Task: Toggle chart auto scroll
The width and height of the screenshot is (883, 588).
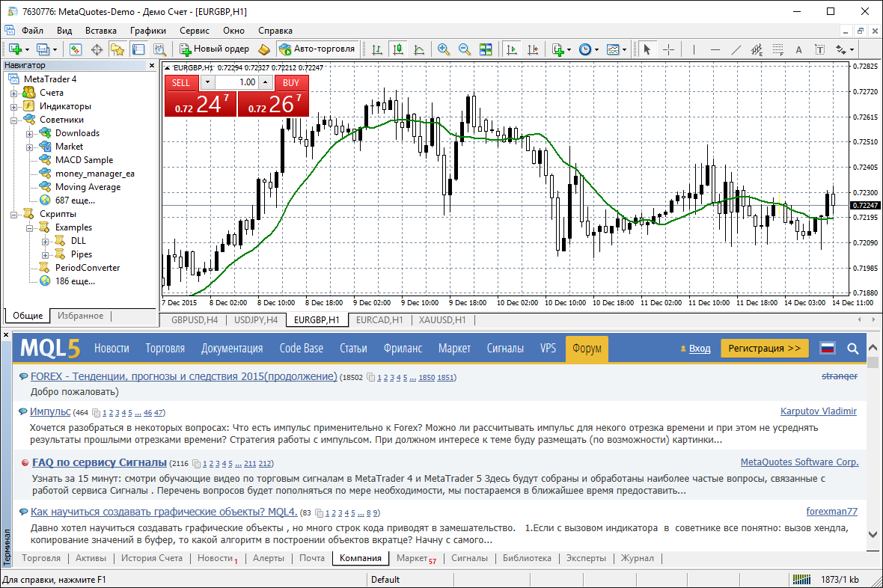Action: pyautogui.click(x=512, y=49)
